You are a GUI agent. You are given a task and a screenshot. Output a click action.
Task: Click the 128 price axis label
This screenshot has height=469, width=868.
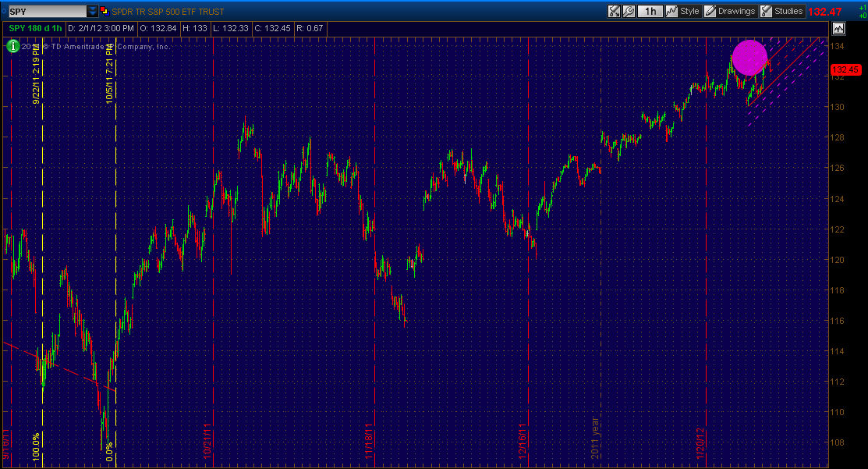(x=838, y=137)
